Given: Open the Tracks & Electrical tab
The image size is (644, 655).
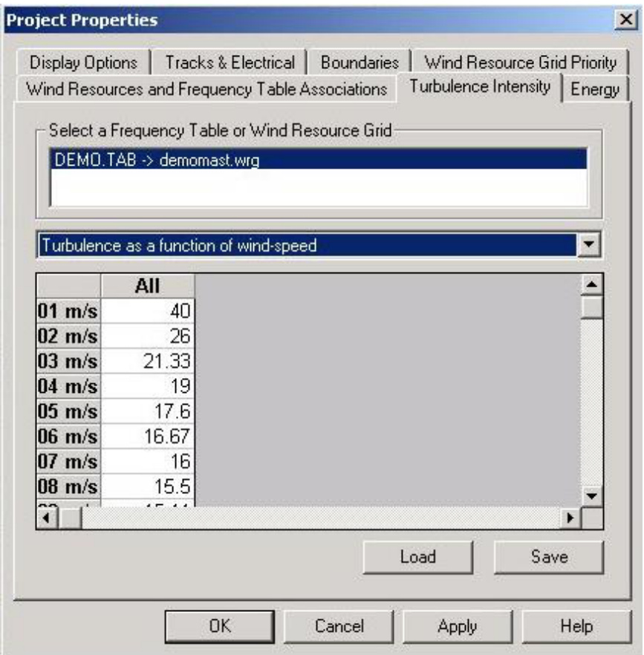Looking at the screenshot, I should (x=230, y=63).
